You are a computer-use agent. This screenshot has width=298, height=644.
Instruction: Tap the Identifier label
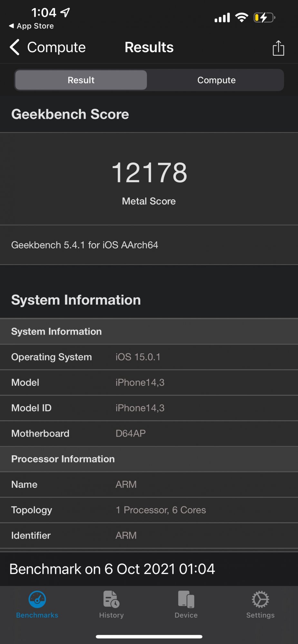coord(31,535)
